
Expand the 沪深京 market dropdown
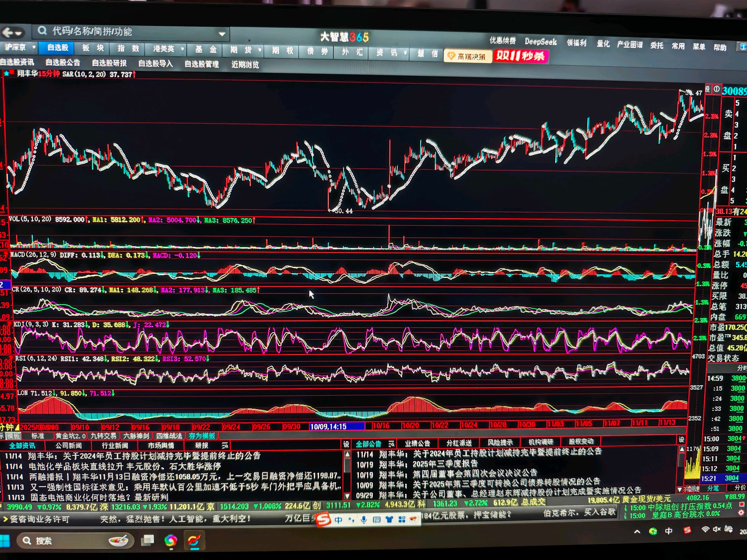34,47
